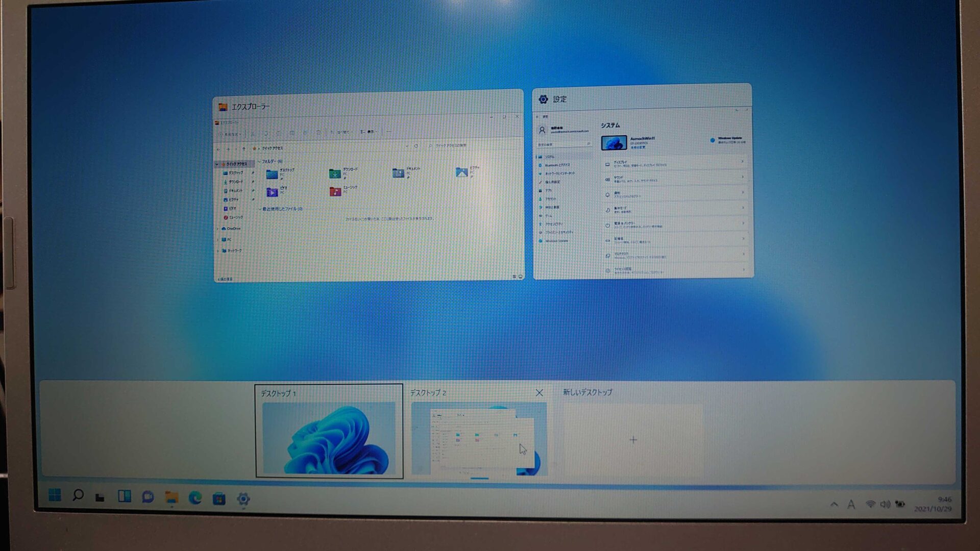Click the taskbar Search icon
980x551 pixels.
(78, 495)
